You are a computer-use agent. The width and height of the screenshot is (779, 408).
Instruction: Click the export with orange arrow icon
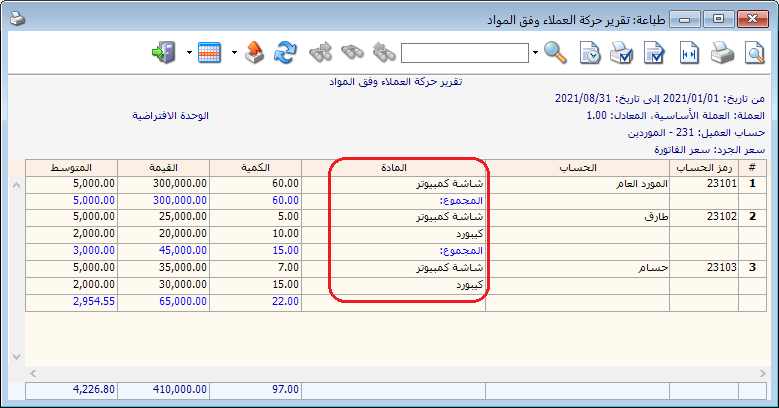(x=254, y=52)
